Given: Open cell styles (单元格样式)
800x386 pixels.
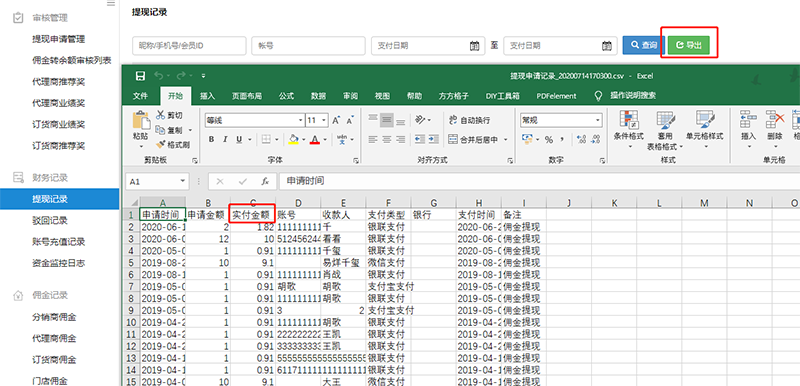Looking at the screenshot, I should coord(705,130).
